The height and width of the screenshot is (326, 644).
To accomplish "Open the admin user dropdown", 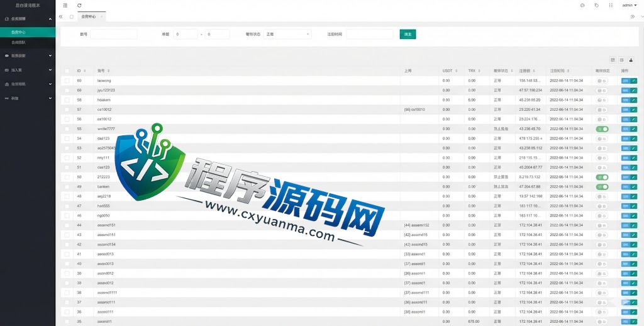I will [x=629, y=5].
